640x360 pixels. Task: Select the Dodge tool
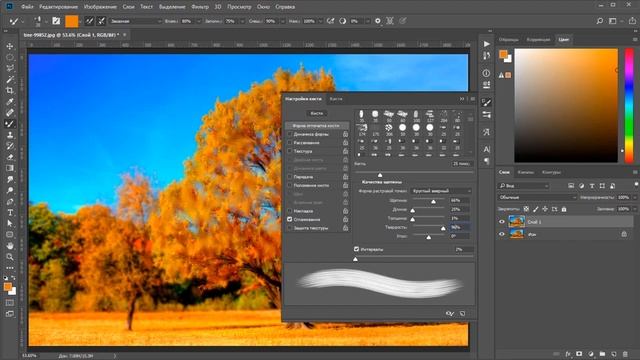coord(10,190)
